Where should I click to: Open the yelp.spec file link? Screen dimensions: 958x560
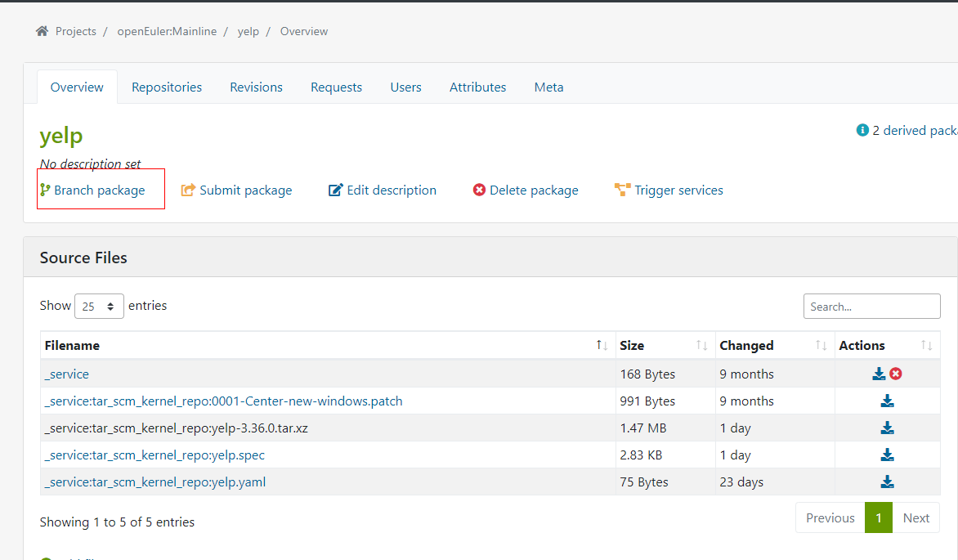(154, 455)
